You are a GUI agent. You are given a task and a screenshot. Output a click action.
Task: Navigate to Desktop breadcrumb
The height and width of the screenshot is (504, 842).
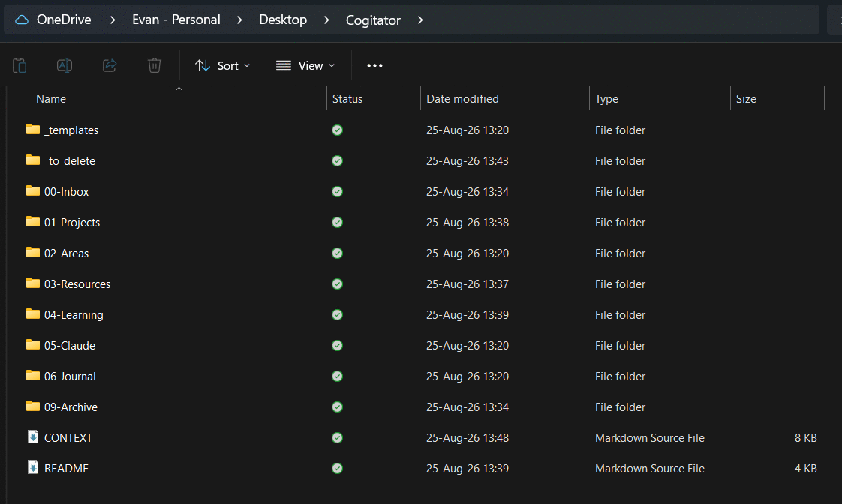click(x=283, y=19)
